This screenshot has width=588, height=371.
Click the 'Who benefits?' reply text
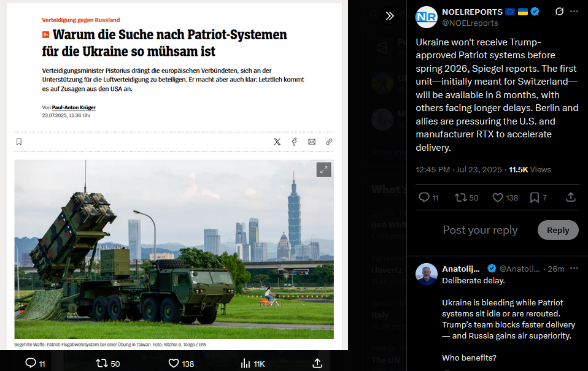pyautogui.click(x=469, y=358)
